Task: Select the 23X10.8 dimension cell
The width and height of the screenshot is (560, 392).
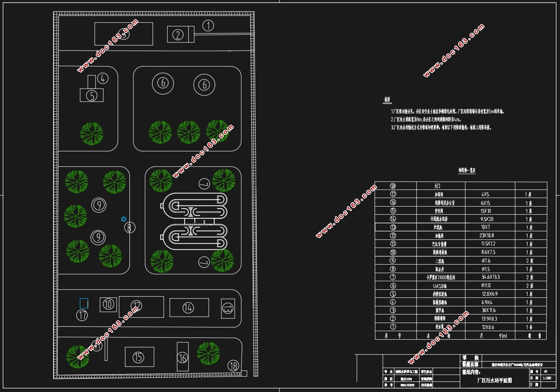Action: pos(490,235)
